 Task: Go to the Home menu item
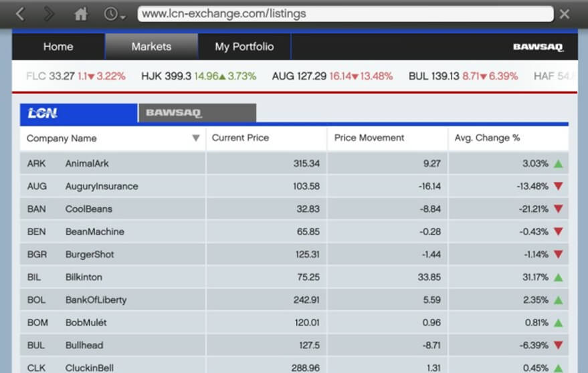[x=58, y=47]
